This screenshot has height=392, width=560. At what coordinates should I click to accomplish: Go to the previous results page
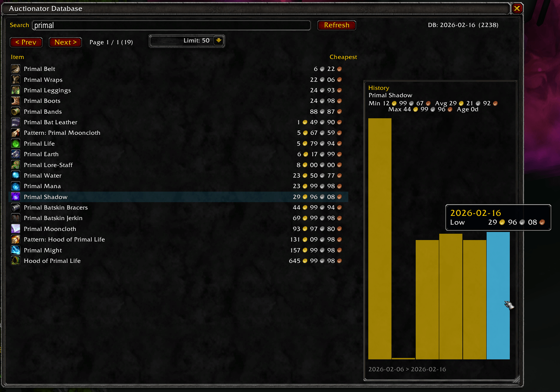[x=26, y=42]
